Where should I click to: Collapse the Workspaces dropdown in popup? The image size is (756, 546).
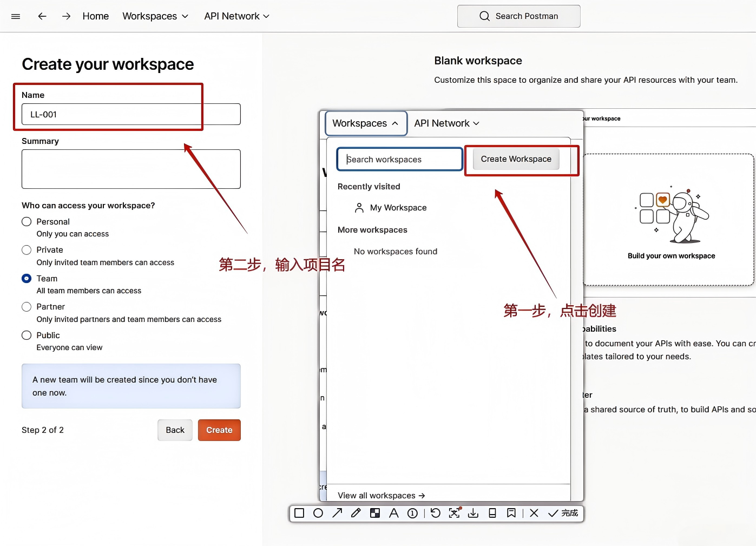pyautogui.click(x=366, y=123)
